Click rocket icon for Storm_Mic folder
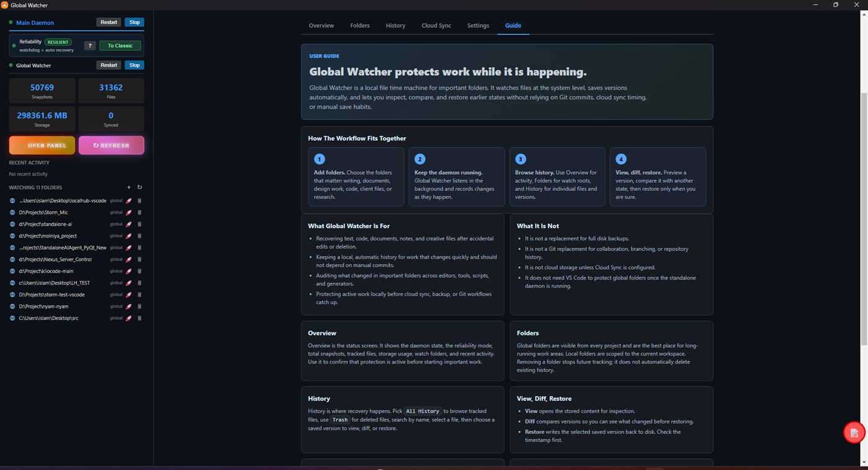This screenshot has height=470, width=868. [x=129, y=213]
